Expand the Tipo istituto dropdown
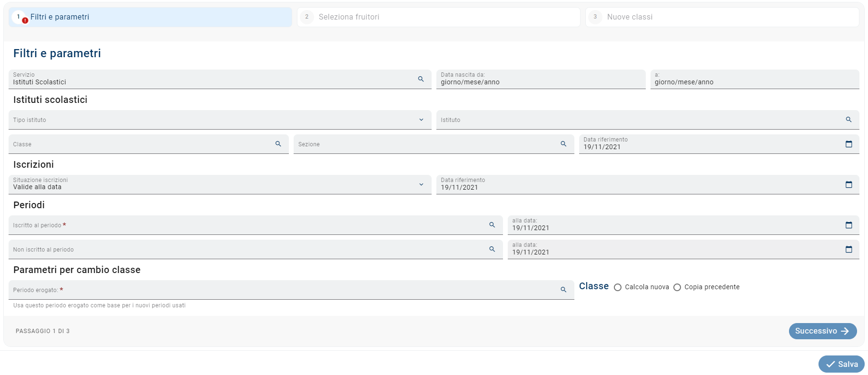Screen dimensions: 868x375 [x=421, y=120]
